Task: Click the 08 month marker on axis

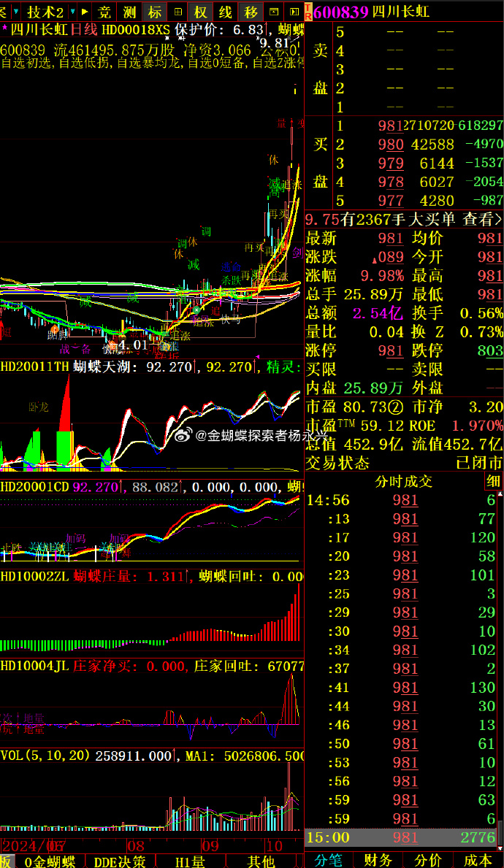Action: pyautogui.click(x=136, y=846)
